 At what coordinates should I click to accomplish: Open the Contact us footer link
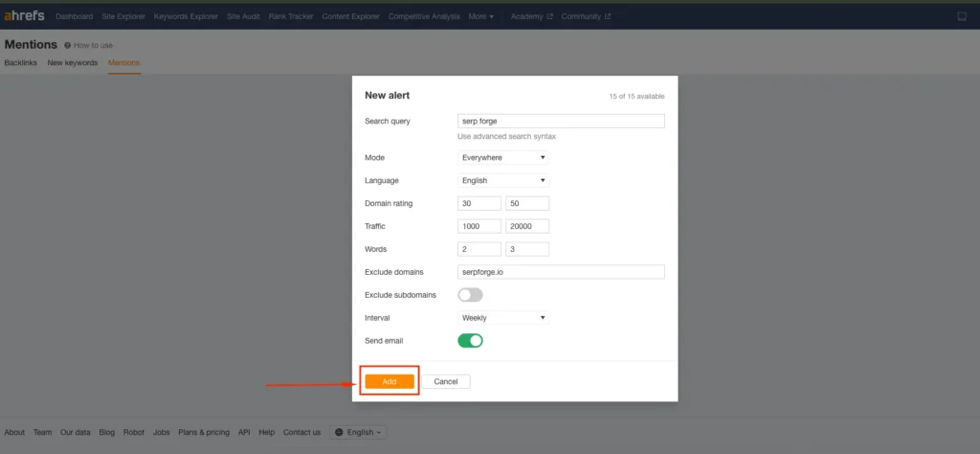pos(301,432)
